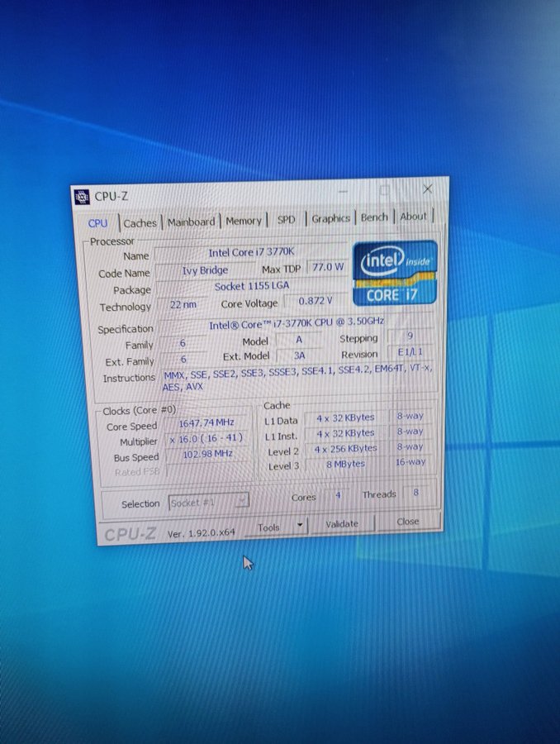This screenshot has width=560, height=744.
Task: Click the Specification text field
Action: [x=296, y=325]
